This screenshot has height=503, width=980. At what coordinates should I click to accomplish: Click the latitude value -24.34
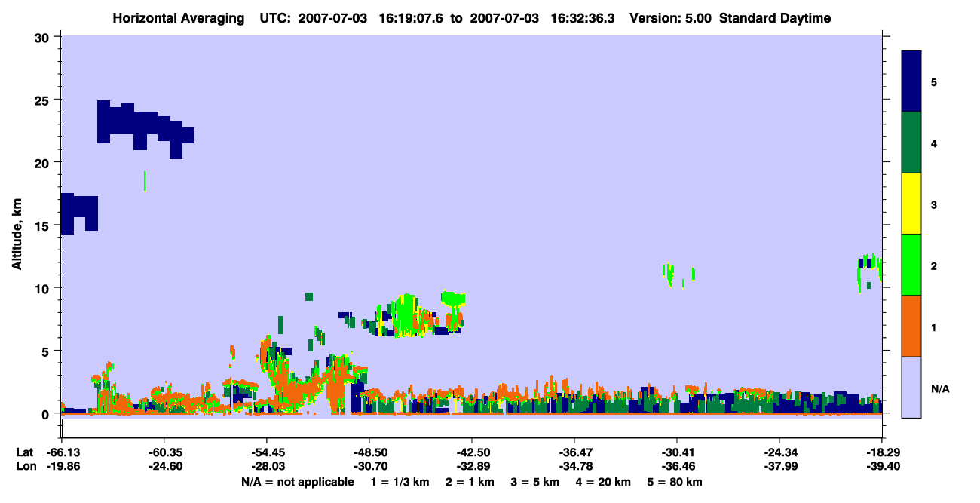779,452
